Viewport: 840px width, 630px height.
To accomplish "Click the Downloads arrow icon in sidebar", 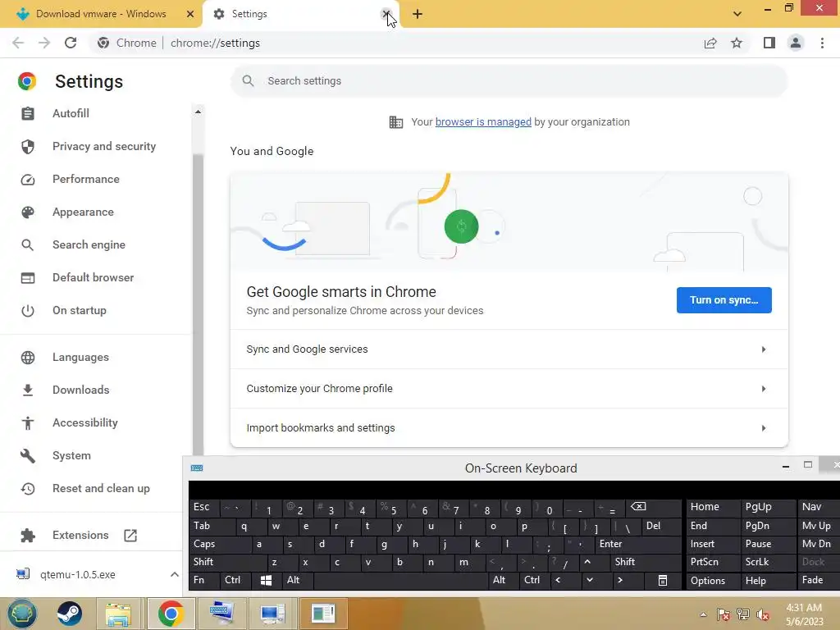I will pos(28,390).
